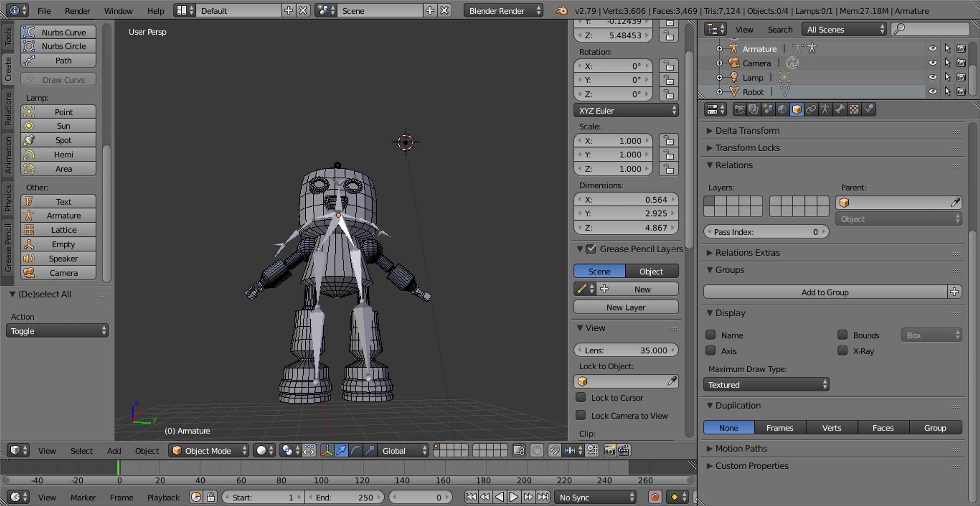Viewport: 980px width, 506px height.
Task: Check the Lock to Cursor checkbox
Action: click(x=581, y=397)
